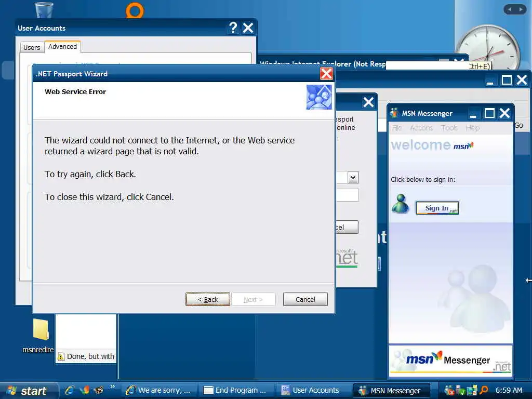The height and width of the screenshot is (399, 532).
Task: Minimize the MSN Messenger window
Action: click(x=473, y=113)
